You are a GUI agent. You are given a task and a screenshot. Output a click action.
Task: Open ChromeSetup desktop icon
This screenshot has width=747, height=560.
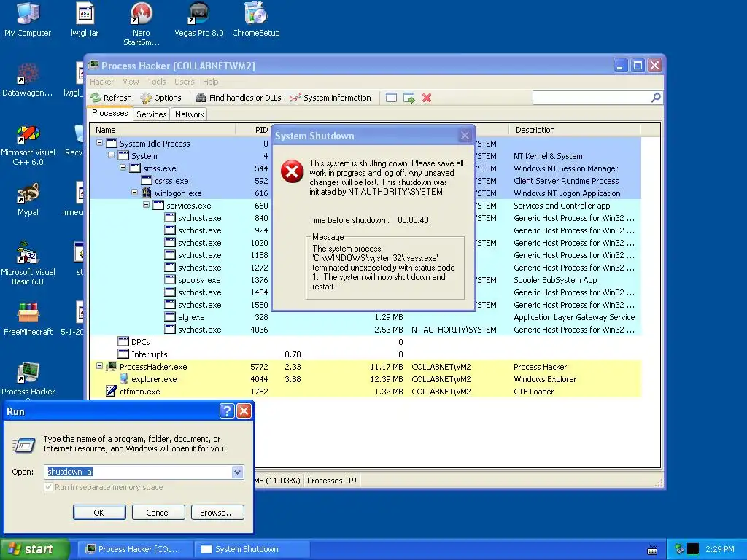(x=256, y=20)
